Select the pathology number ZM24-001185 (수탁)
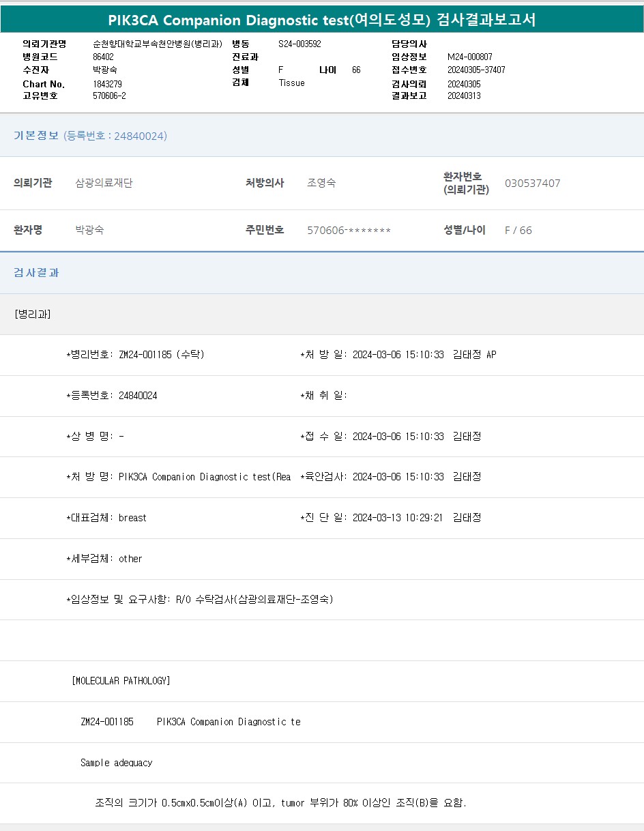The height and width of the screenshot is (831, 644). click(x=161, y=355)
